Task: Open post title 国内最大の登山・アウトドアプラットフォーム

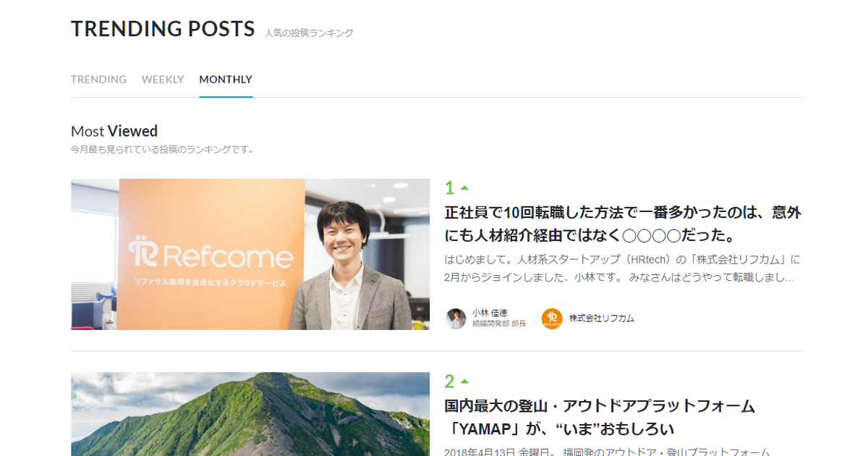Action: (600, 417)
